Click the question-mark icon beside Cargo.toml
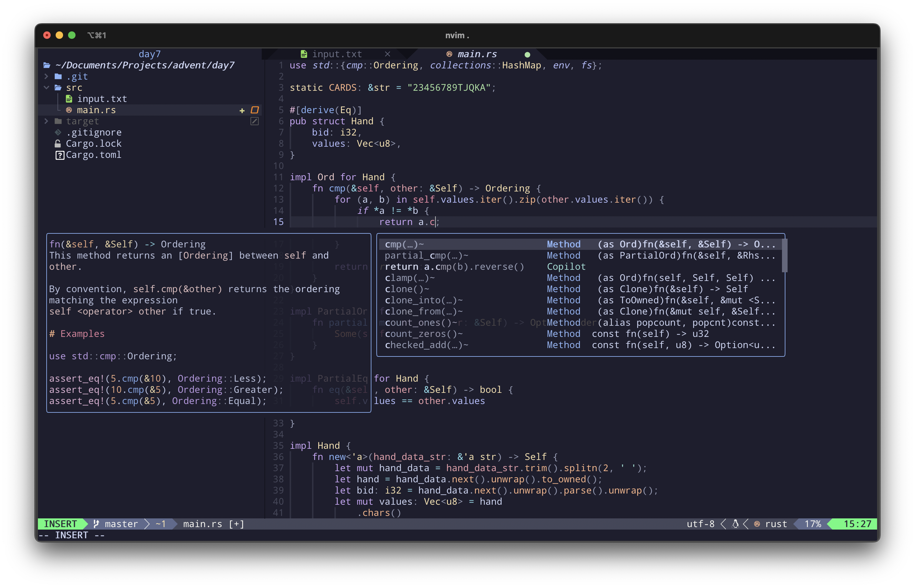915x588 pixels. pyautogui.click(x=60, y=155)
